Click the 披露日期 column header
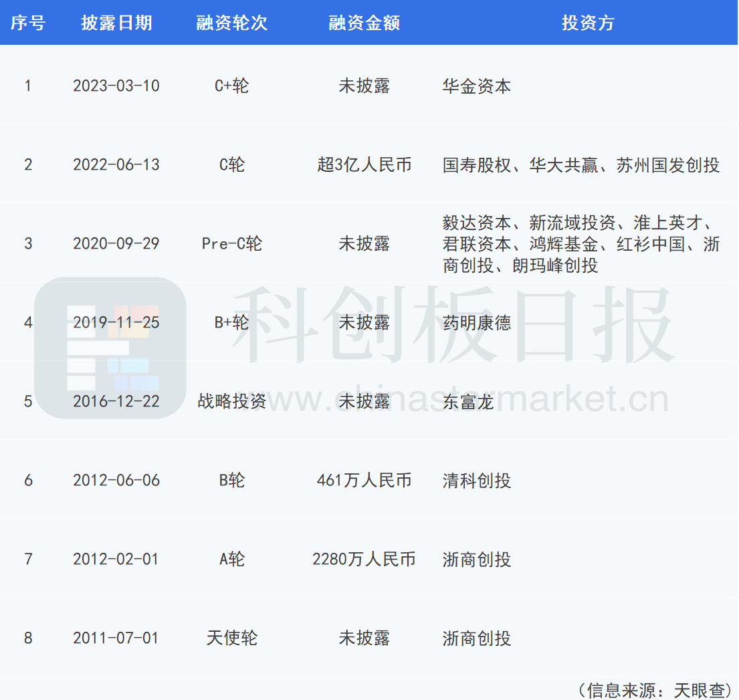The image size is (739, 700). (x=116, y=23)
